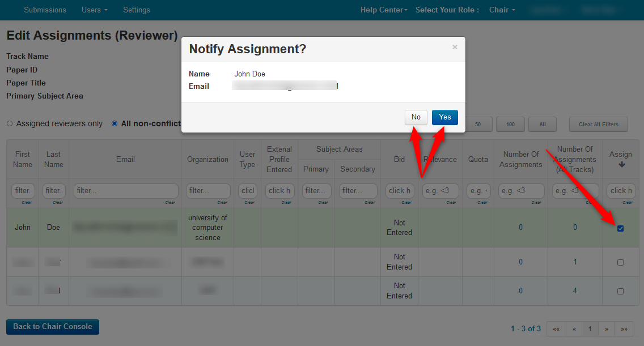
Task: Show 100 rows per page
Action: click(511, 125)
